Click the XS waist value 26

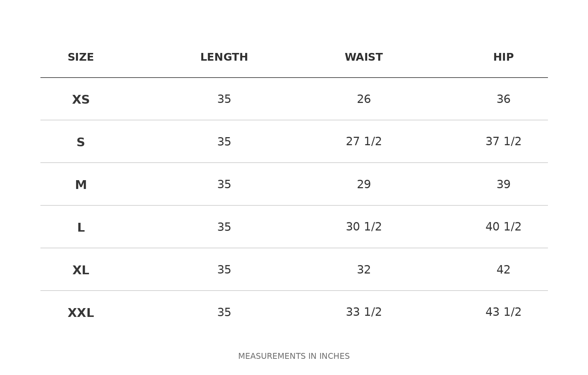(x=364, y=99)
